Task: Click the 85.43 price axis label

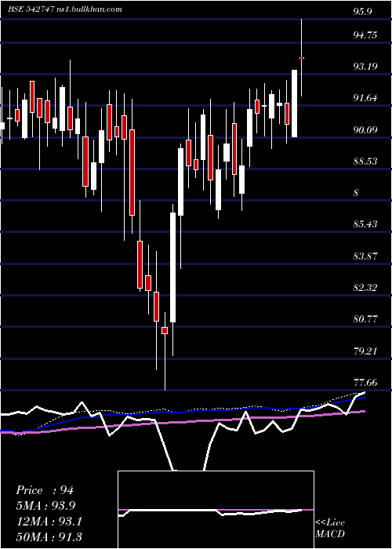Action: pos(365,224)
